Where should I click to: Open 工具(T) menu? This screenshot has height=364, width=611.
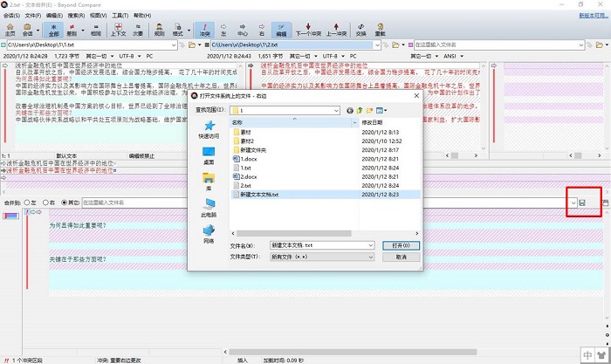click(120, 16)
